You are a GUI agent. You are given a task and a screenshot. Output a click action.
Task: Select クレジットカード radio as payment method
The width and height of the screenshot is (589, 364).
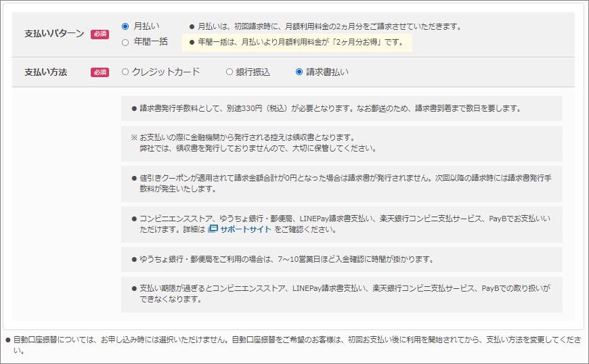[125, 72]
